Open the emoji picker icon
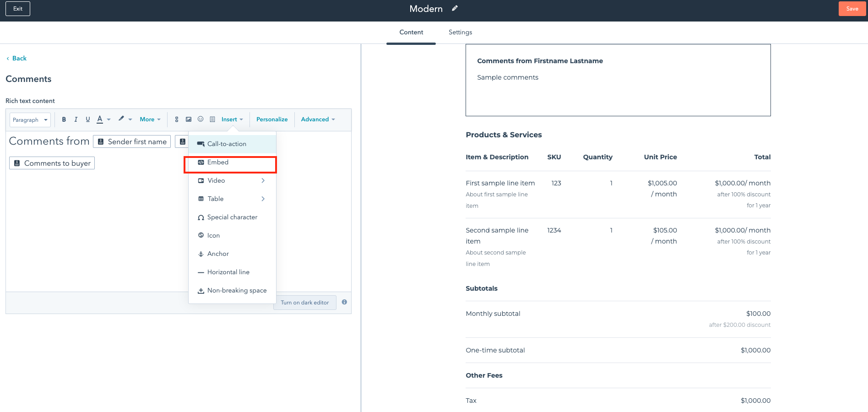 click(x=201, y=119)
